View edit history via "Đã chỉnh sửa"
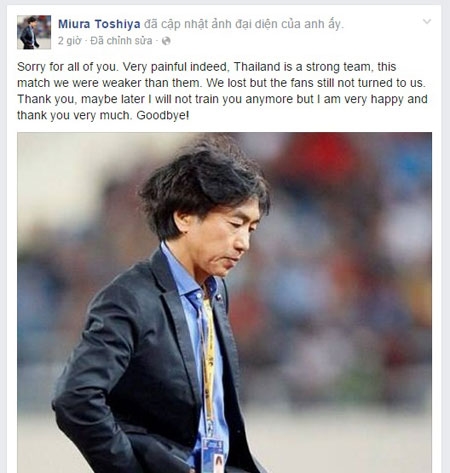Viewport: 450px width, 473px height. click(121, 41)
